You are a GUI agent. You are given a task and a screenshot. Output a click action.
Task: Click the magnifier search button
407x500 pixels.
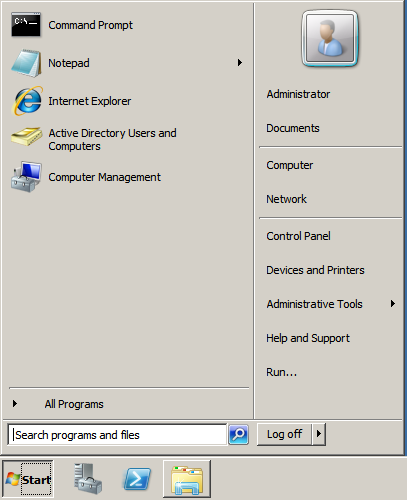pyautogui.click(x=239, y=434)
